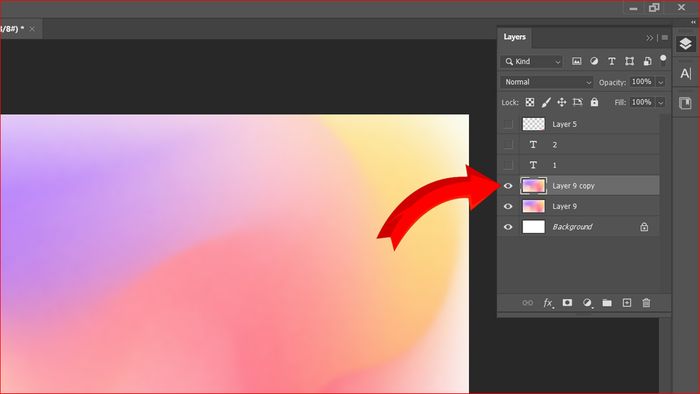This screenshot has width=700, height=394.
Task: Open the Character panel dock icon
Action: coord(685,74)
